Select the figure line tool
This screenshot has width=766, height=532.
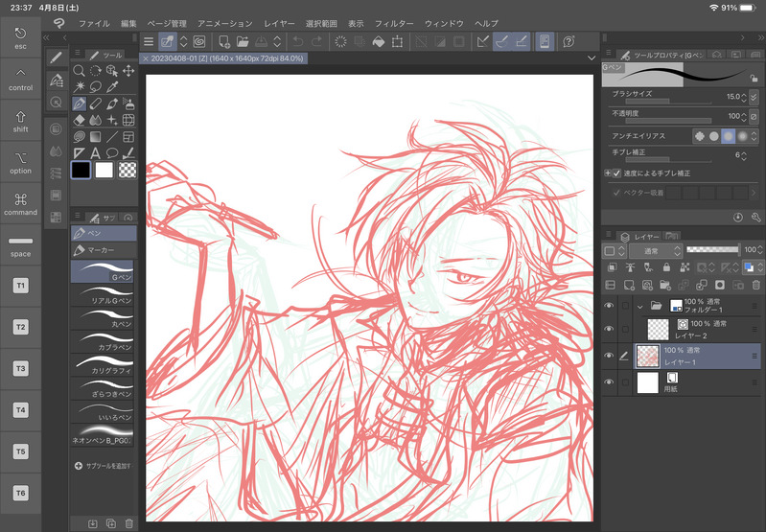112,137
